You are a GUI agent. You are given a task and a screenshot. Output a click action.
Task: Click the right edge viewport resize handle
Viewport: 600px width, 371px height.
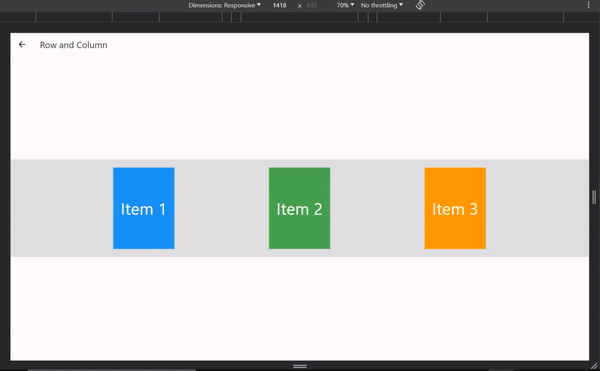[594, 197]
